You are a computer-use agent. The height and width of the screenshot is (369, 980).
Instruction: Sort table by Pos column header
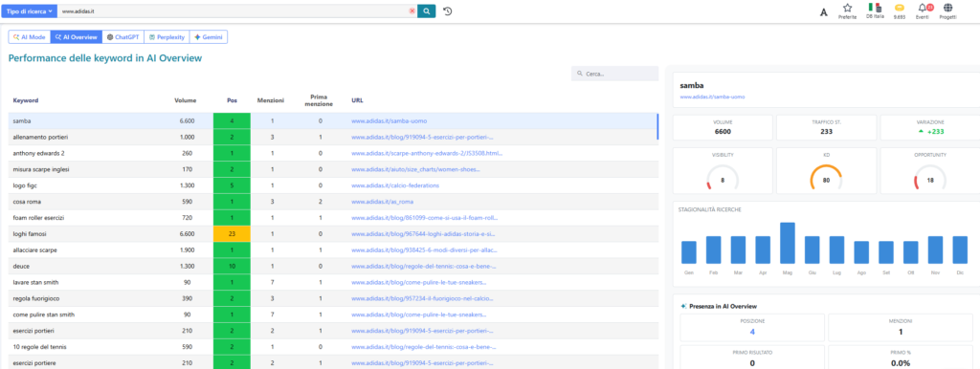tap(232, 100)
